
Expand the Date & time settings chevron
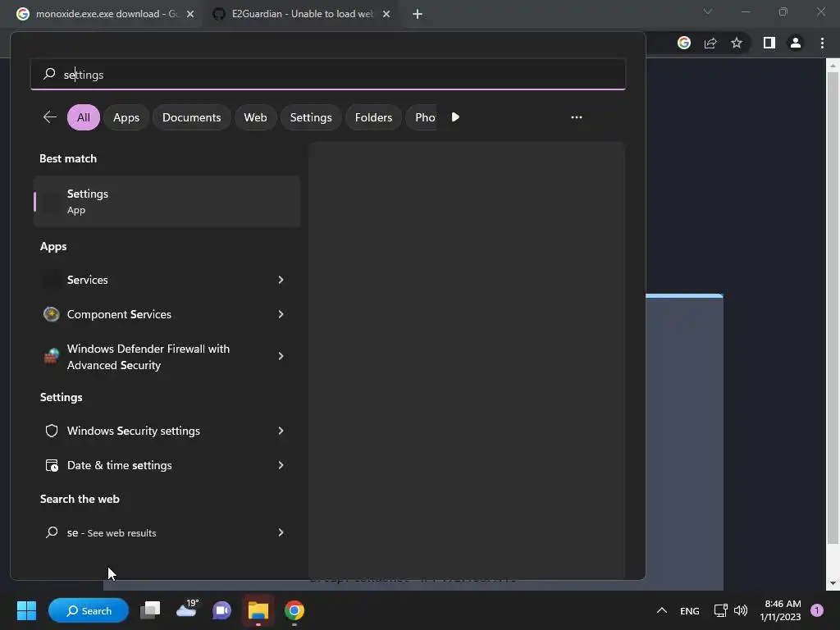[x=281, y=465]
